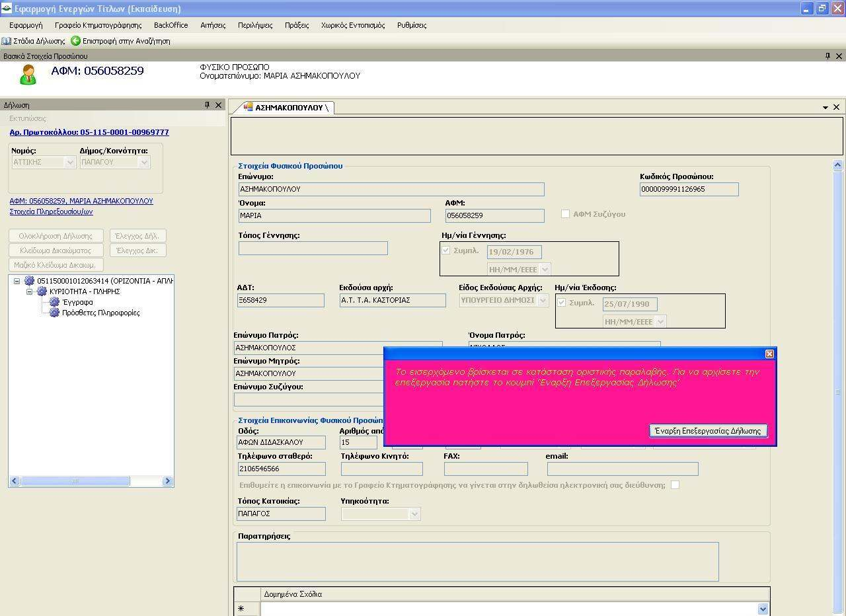The image size is (846, 616).
Task: Click the application icon in title bar
Action: coord(6,9)
